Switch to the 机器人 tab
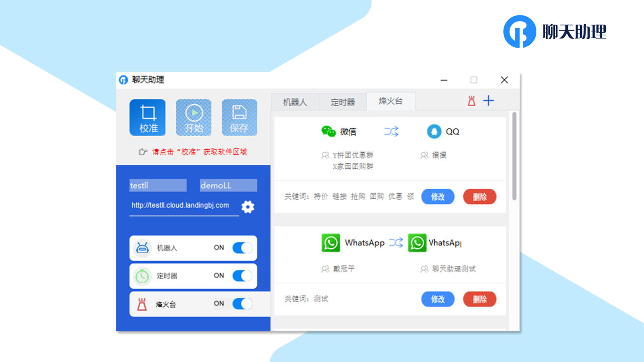 (x=296, y=102)
